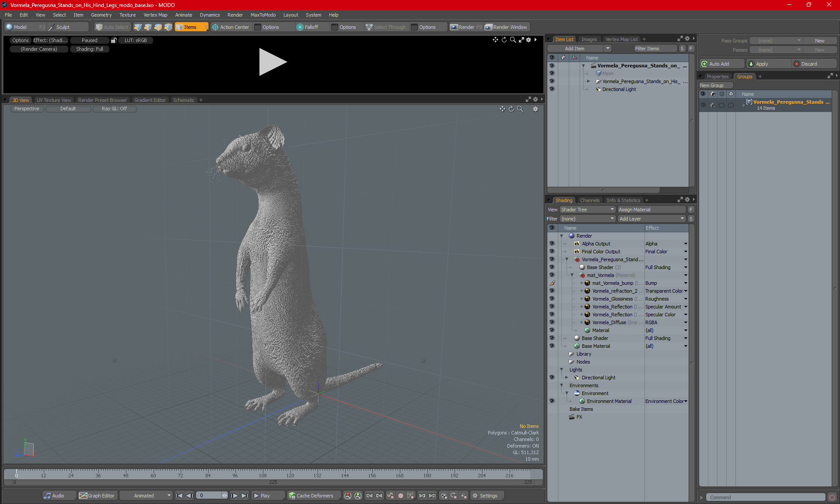
Task: Open Animated keying mode dropdown
Action: coord(146,496)
